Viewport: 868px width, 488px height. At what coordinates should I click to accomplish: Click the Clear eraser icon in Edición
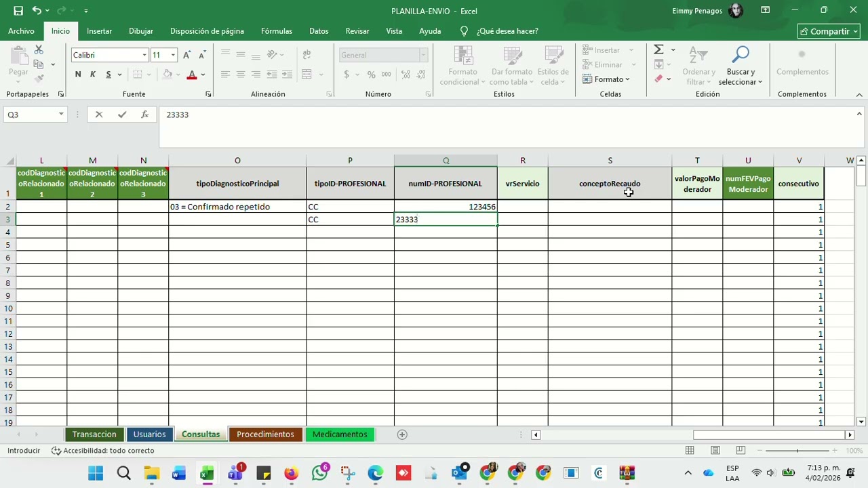658,79
